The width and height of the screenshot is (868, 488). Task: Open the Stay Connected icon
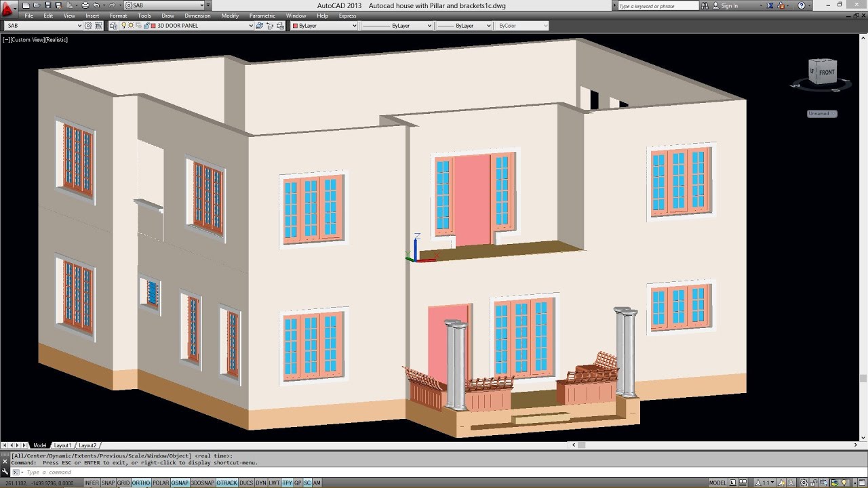781,5
